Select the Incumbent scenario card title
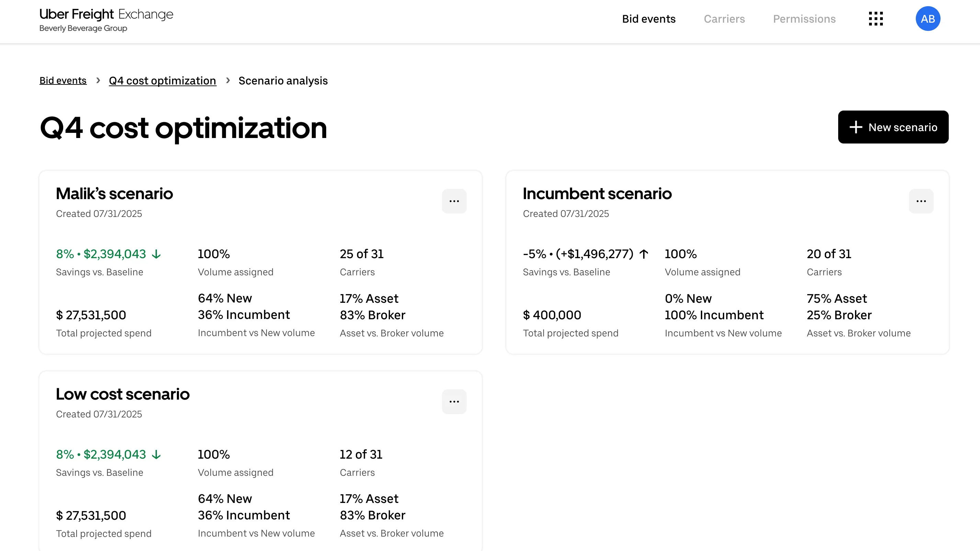980x551 pixels. point(596,194)
